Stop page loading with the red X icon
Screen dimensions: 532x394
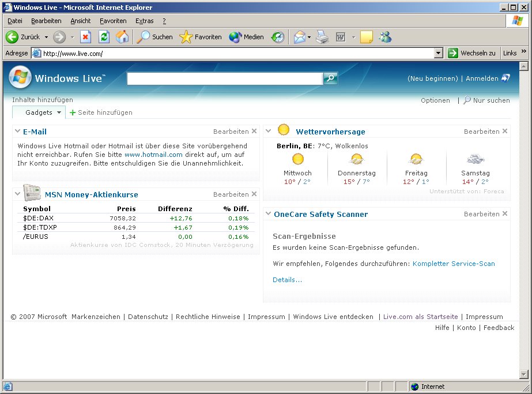(x=85, y=37)
